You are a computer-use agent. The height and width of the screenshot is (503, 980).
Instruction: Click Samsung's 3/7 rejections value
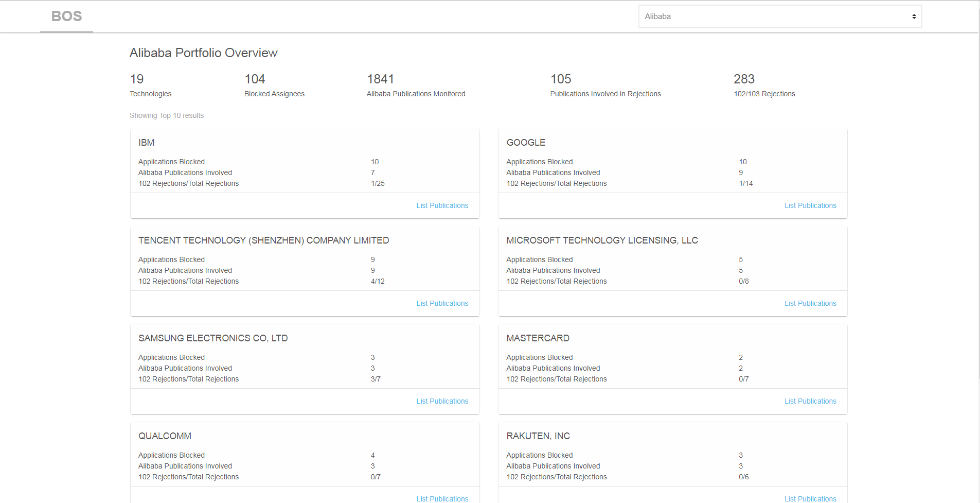(376, 379)
